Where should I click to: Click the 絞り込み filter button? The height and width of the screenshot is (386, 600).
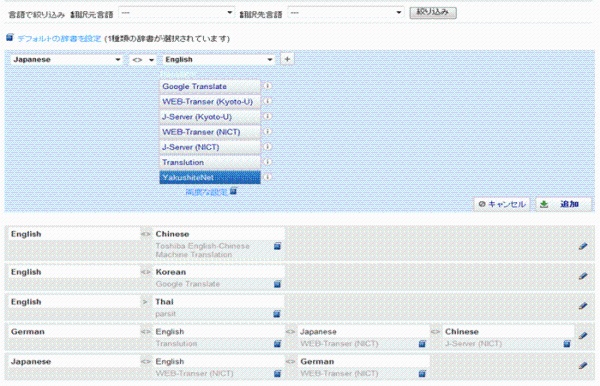[433, 12]
